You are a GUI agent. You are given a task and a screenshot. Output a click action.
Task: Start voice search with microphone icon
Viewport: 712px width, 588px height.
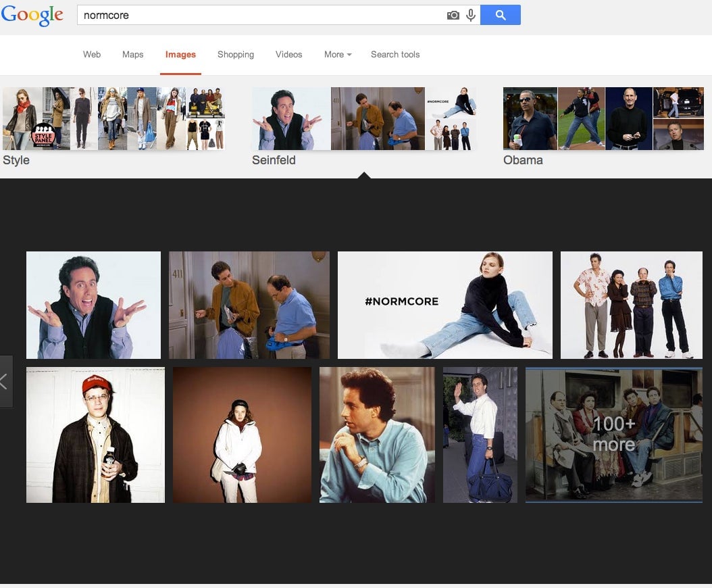pos(471,16)
